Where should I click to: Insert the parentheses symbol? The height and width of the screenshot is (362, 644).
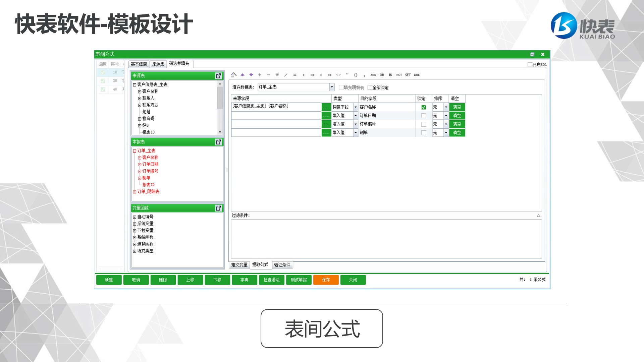[x=356, y=75]
